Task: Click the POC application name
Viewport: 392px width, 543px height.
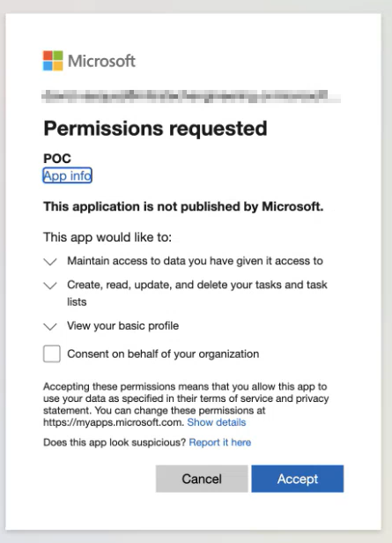Action: (x=57, y=159)
